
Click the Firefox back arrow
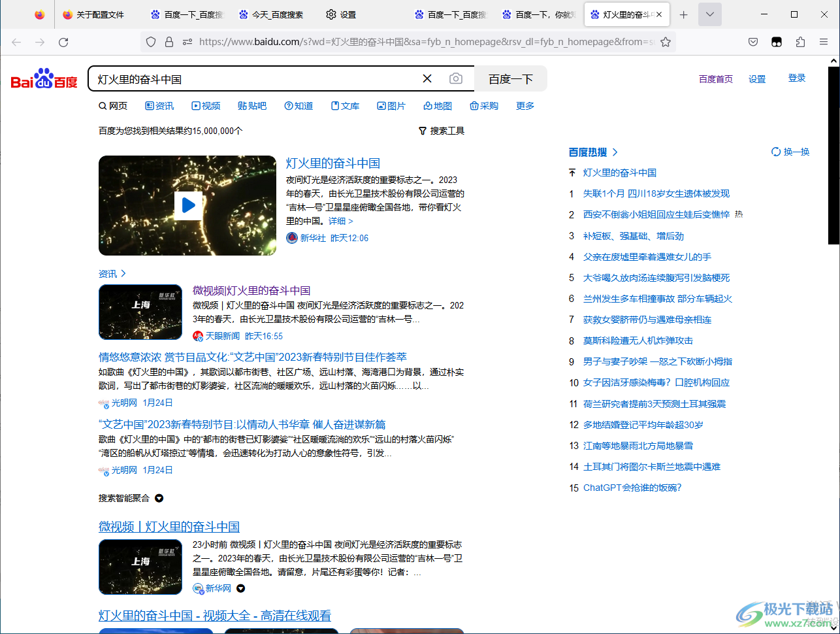coord(16,42)
